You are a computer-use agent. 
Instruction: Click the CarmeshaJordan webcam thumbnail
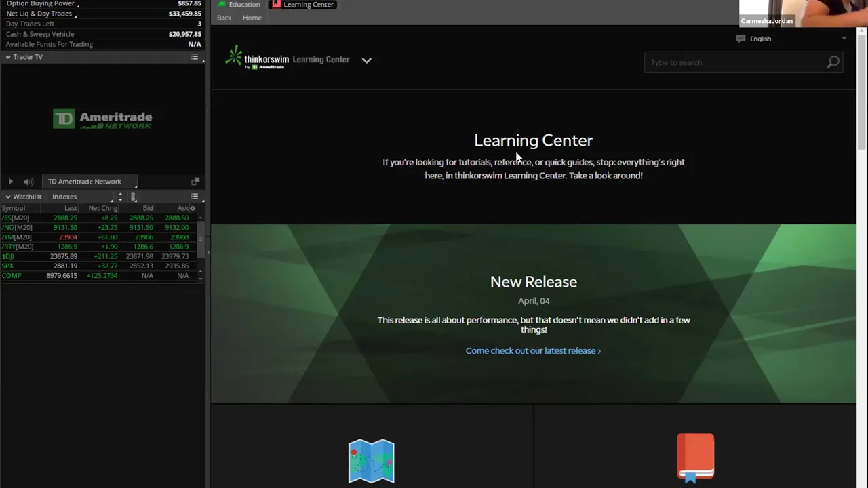coord(804,13)
